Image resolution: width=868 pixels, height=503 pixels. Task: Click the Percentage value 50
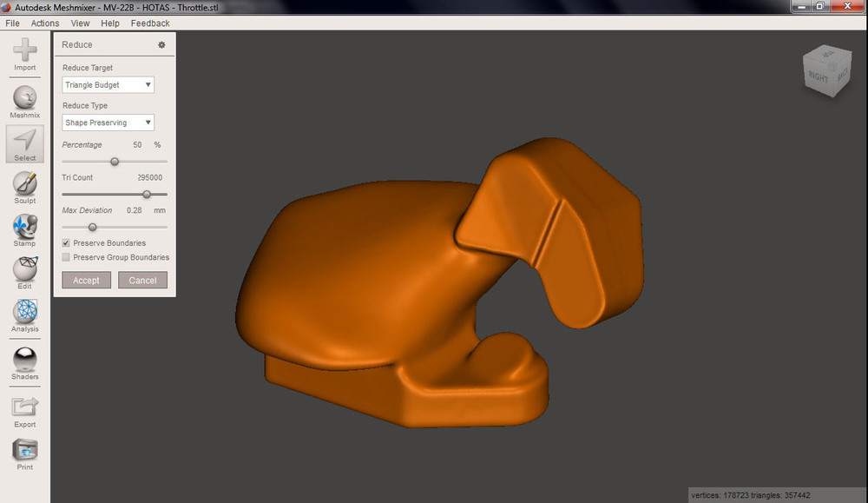(137, 144)
